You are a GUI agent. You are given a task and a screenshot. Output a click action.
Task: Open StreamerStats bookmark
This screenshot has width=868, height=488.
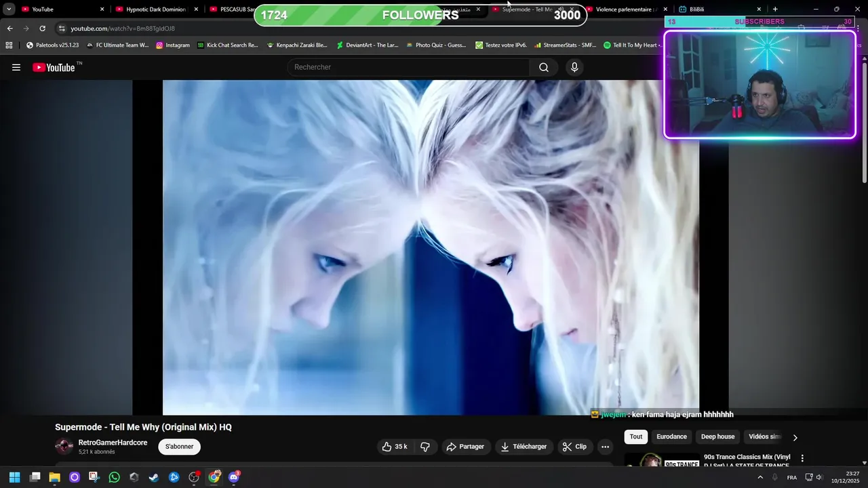[x=566, y=45]
